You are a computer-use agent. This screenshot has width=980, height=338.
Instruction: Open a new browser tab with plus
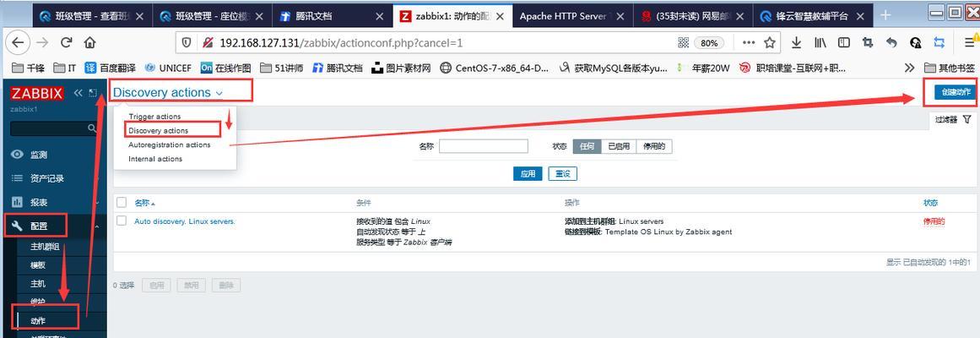tap(885, 16)
